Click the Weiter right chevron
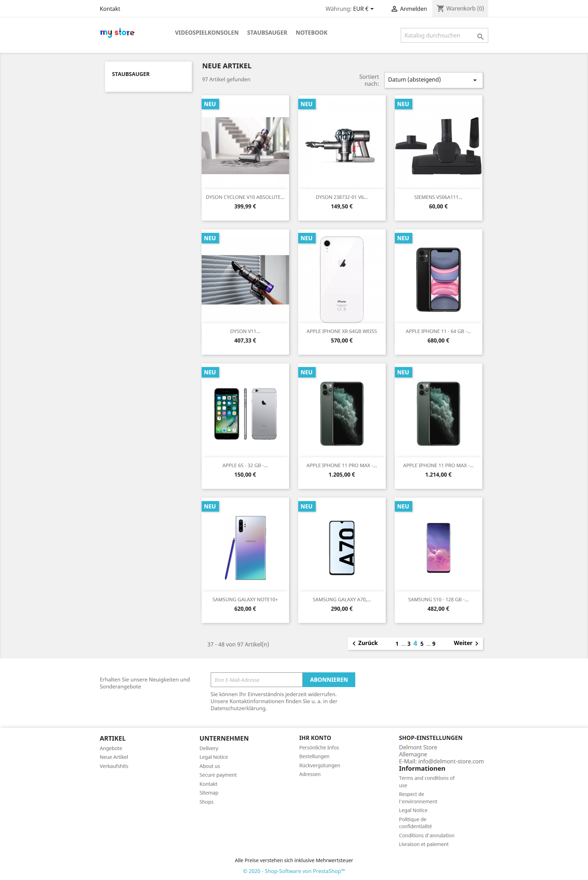Screen dimensions: 588x880 [477, 643]
